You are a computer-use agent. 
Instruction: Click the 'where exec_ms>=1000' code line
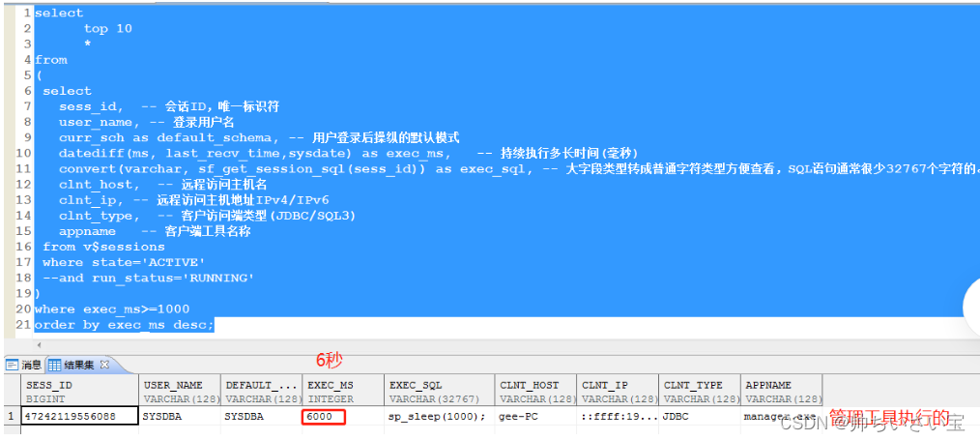[x=112, y=309]
